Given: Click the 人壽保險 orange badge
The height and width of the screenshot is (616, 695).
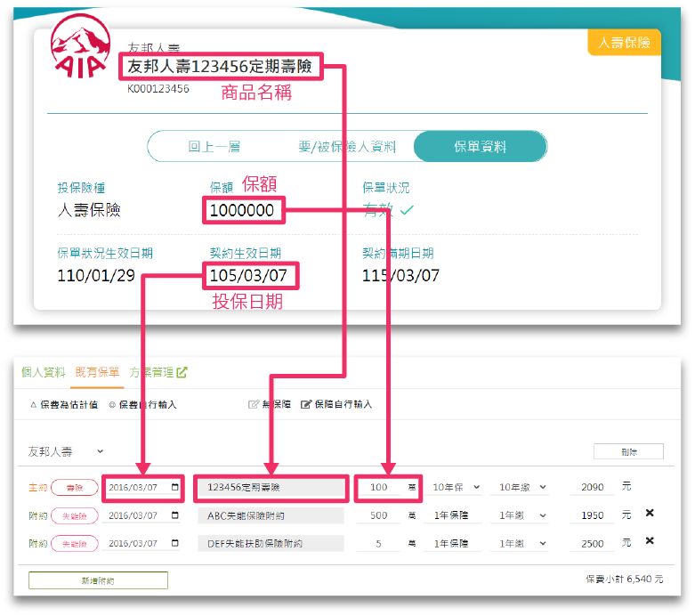Looking at the screenshot, I should point(624,43).
